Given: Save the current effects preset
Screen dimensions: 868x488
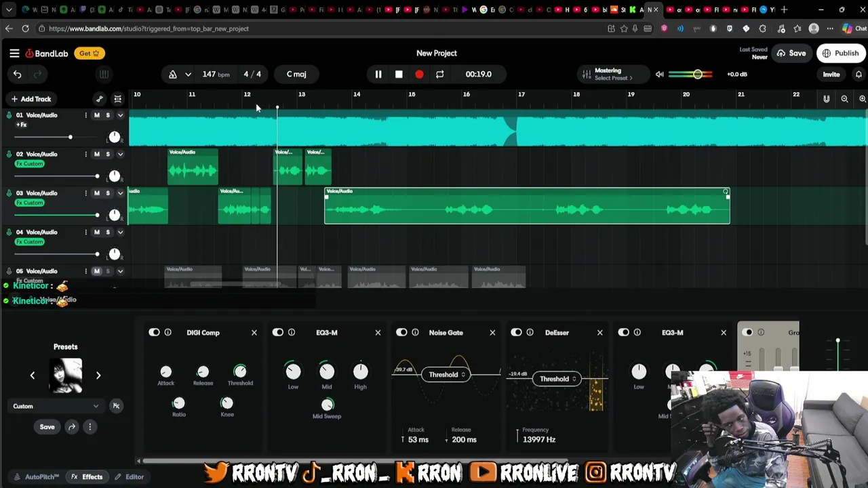Looking at the screenshot, I should [x=47, y=427].
